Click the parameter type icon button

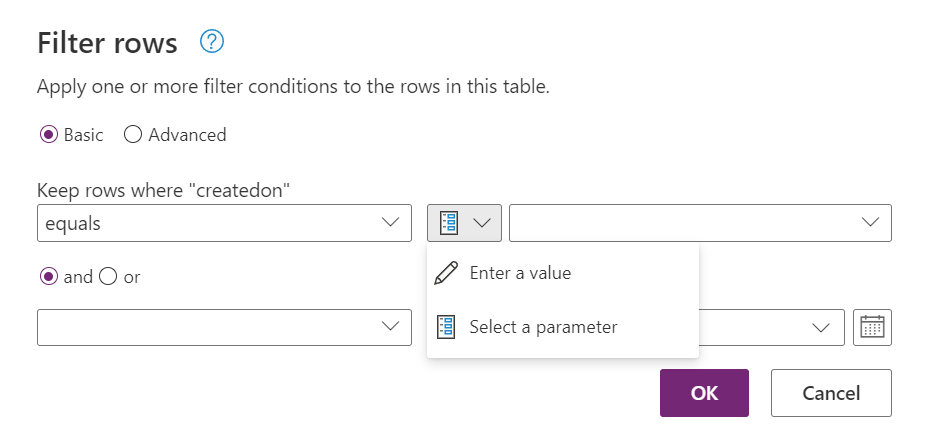click(448, 223)
